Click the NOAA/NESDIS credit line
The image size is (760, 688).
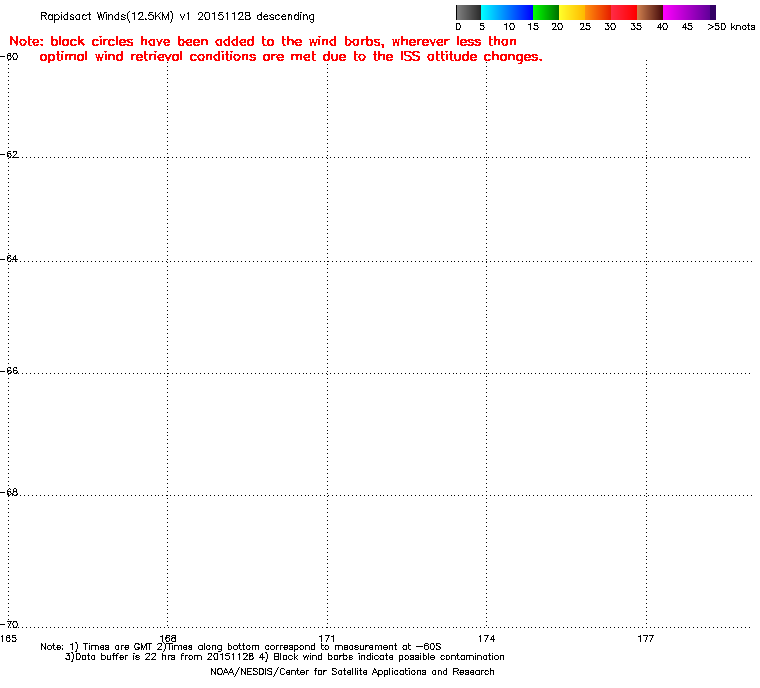352,672
